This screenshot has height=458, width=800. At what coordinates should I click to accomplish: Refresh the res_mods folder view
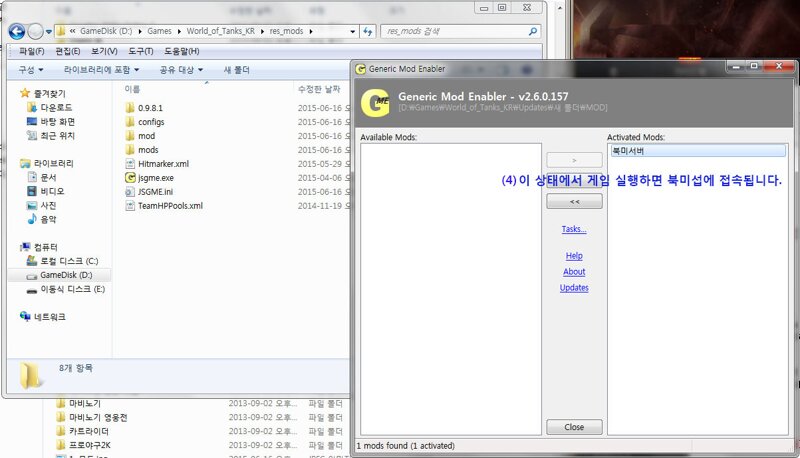368,31
